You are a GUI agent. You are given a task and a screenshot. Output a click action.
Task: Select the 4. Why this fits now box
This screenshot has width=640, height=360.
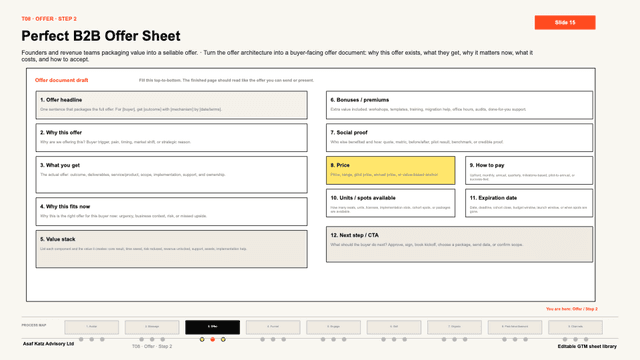(x=171, y=212)
